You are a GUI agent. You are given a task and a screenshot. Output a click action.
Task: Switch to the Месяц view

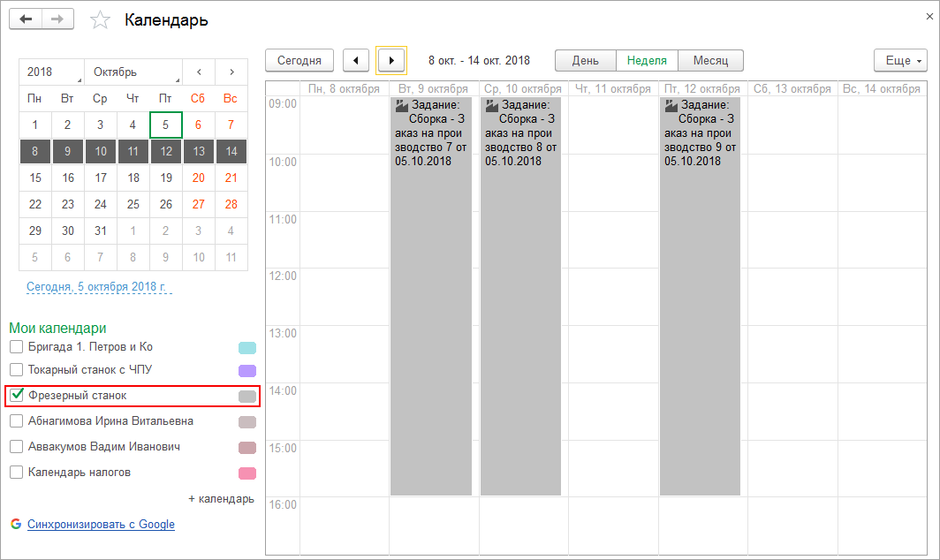[710, 60]
